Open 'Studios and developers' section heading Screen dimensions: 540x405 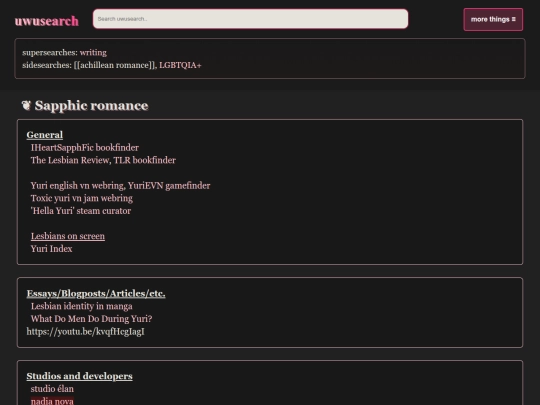80,376
